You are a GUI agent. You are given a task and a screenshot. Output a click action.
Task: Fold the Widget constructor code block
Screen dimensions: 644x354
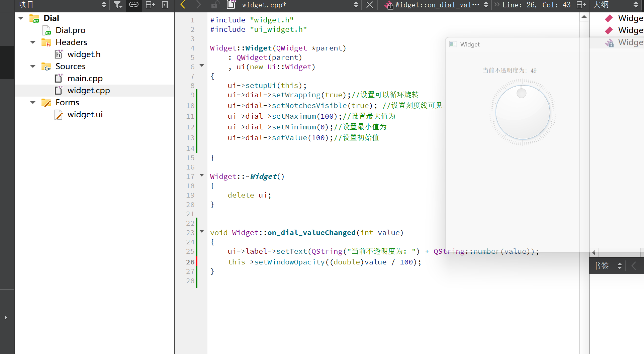[202, 65]
